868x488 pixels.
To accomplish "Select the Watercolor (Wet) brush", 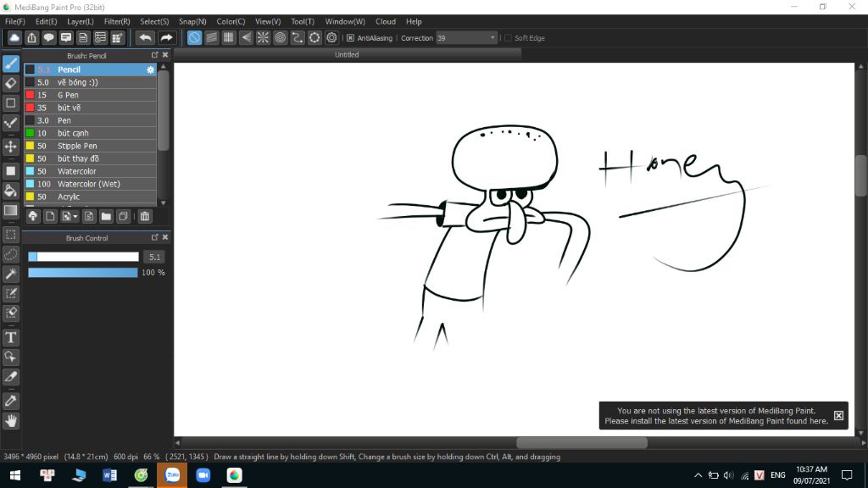I will click(x=90, y=184).
